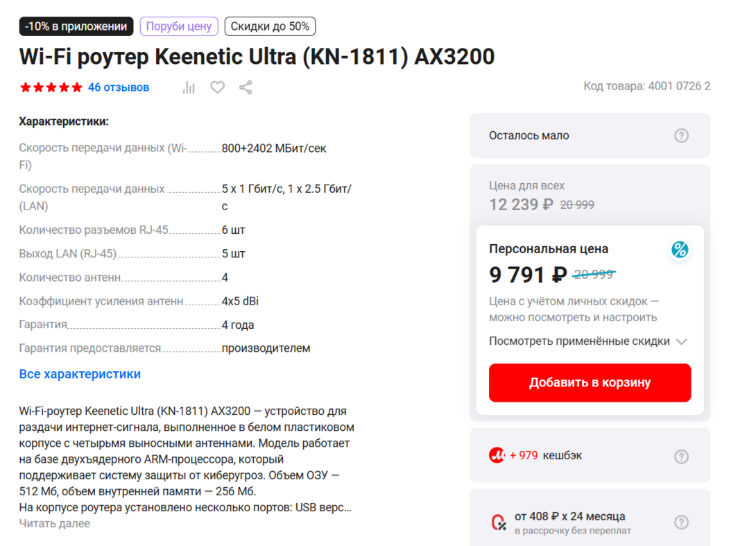Add router to favorites with heart icon
This screenshot has height=546, width=756.
[218, 87]
